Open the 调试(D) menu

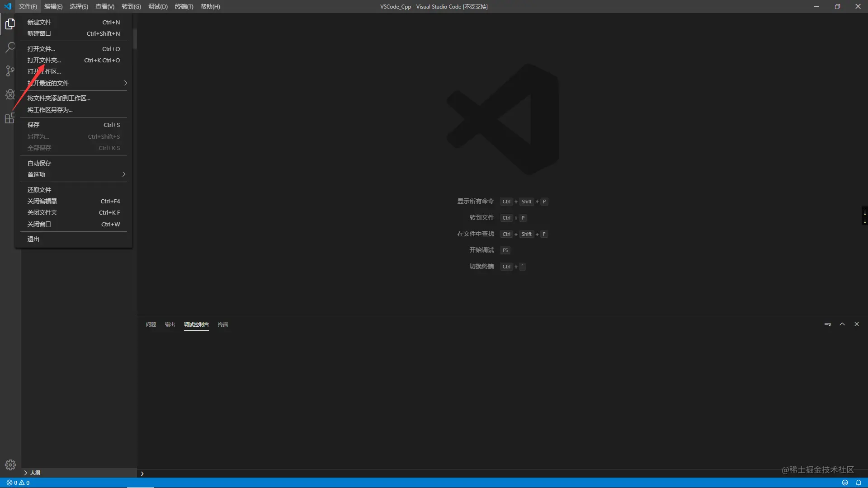pos(158,6)
